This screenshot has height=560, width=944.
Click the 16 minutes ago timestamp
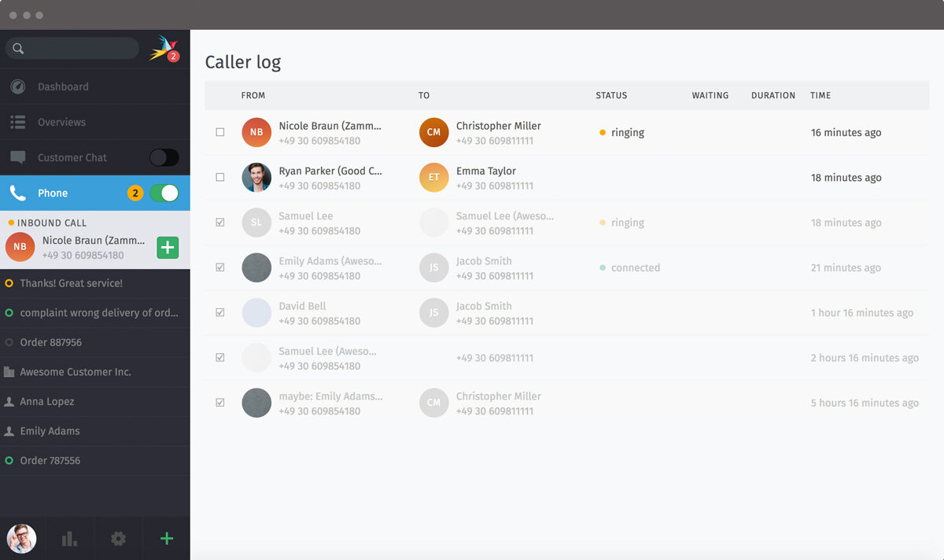[846, 132]
